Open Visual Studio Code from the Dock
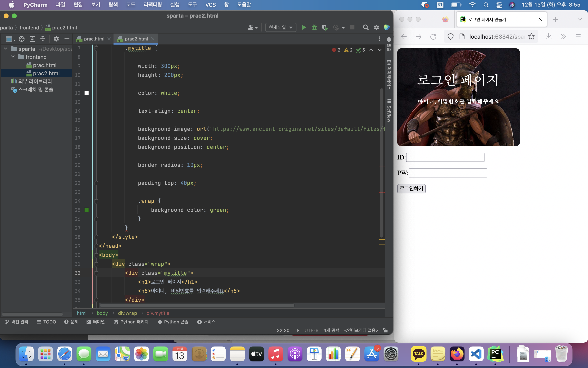588x368 pixels. click(476, 354)
